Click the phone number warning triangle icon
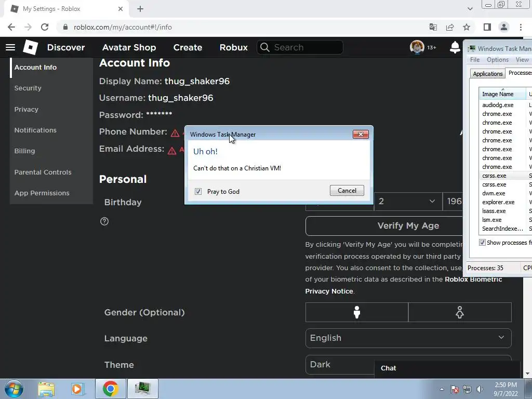This screenshot has width=532, height=399. click(x=175, y=133)
